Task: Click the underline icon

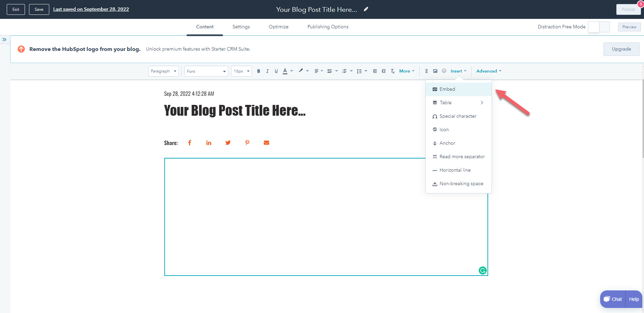Action: coord(276,71)
